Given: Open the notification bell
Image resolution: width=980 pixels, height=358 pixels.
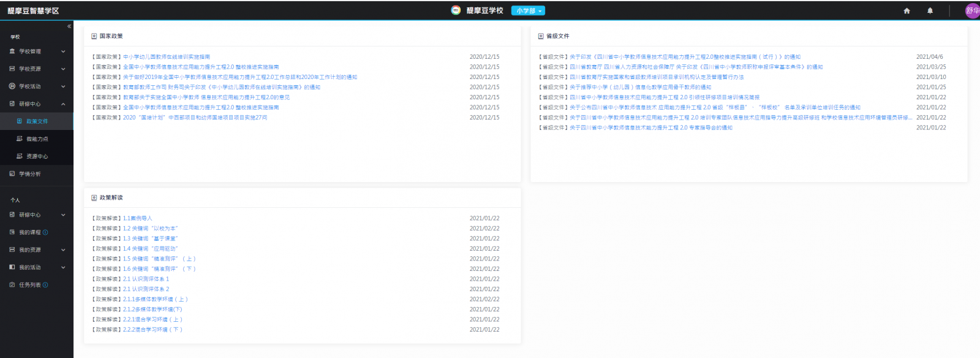Looking at the screenshot, I should (x=930, y=11).
